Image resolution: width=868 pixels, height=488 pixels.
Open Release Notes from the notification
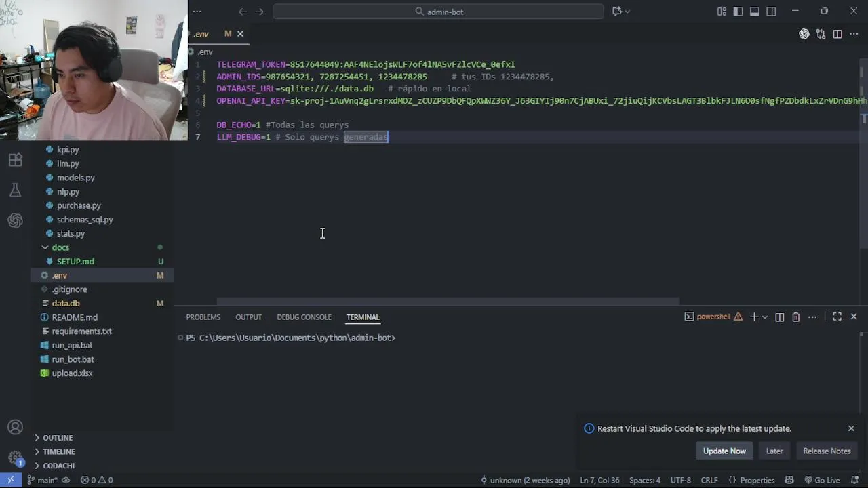click(x=827, y=451)
